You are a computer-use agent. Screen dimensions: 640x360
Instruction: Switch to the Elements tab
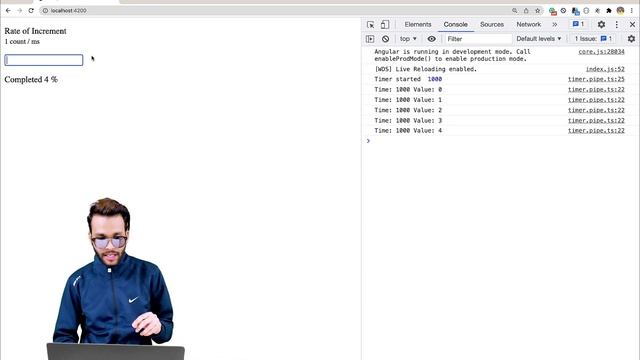point(418,24)
